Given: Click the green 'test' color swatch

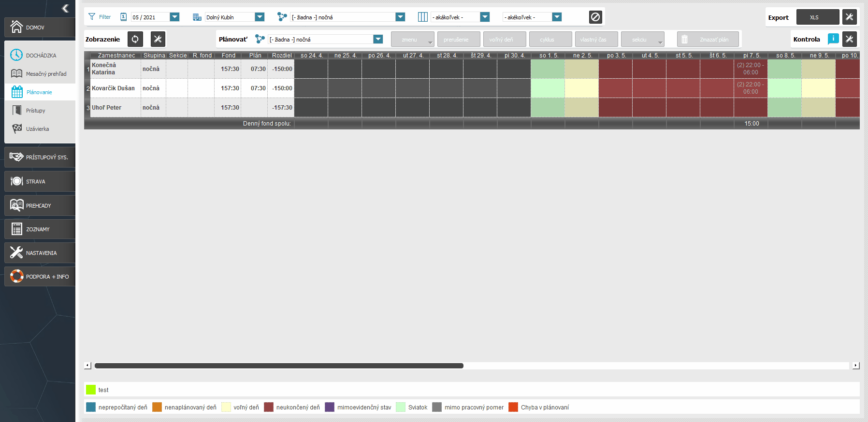Looking at the screenshot, I should pyautogui.click(x=91, y=390).
